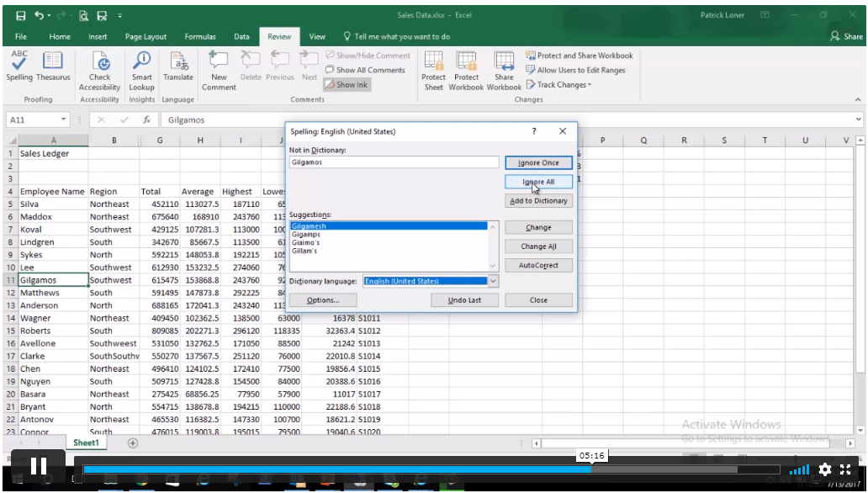Add a new sheet with plus icon
Image resolution: width=868 pixels, height=493 pixels.
[133, 443]
